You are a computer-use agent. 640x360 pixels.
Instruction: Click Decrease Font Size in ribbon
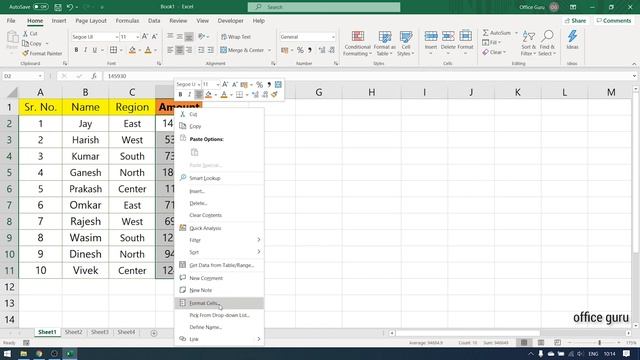coord(154,37)
